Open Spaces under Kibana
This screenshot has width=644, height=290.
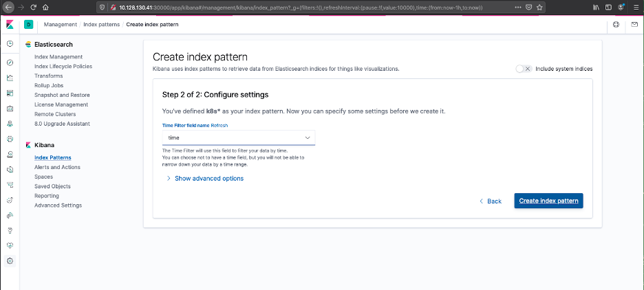pyautogui.click(x=43, y=177)
